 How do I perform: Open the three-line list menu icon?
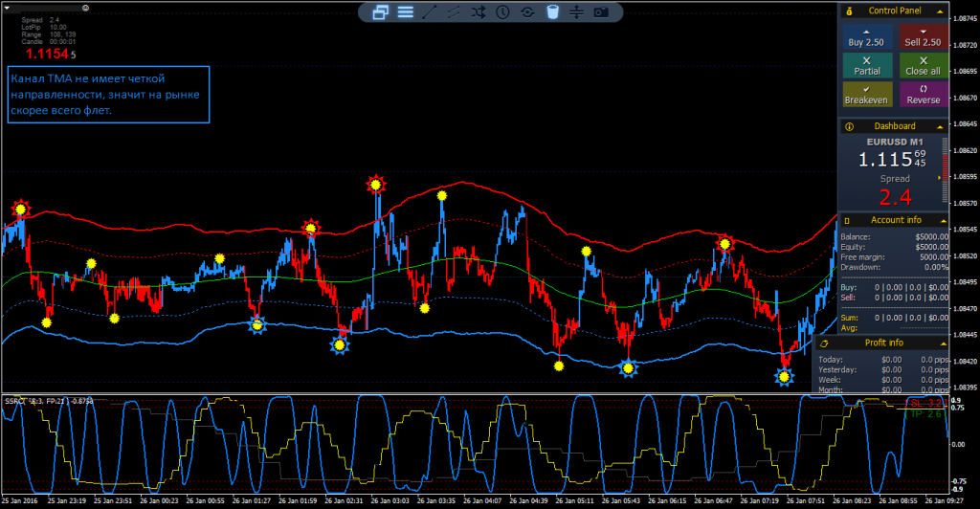click(405, 12)
